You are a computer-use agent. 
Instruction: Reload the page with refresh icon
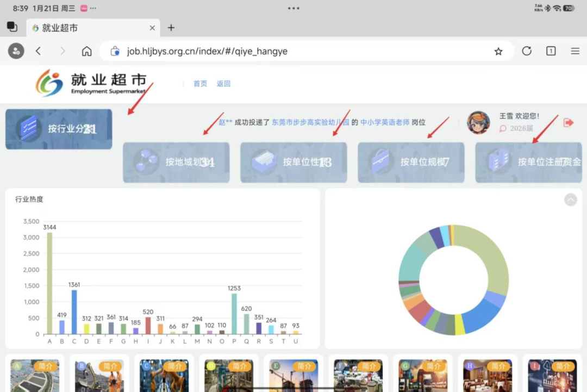pyautogui.click(x=526, y=51)
